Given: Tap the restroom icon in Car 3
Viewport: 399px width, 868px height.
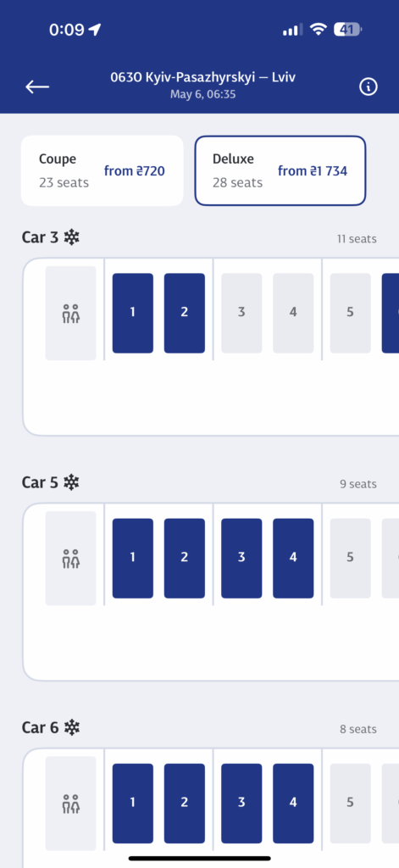Looking at the screenshot, I should [x=71, y=314].
